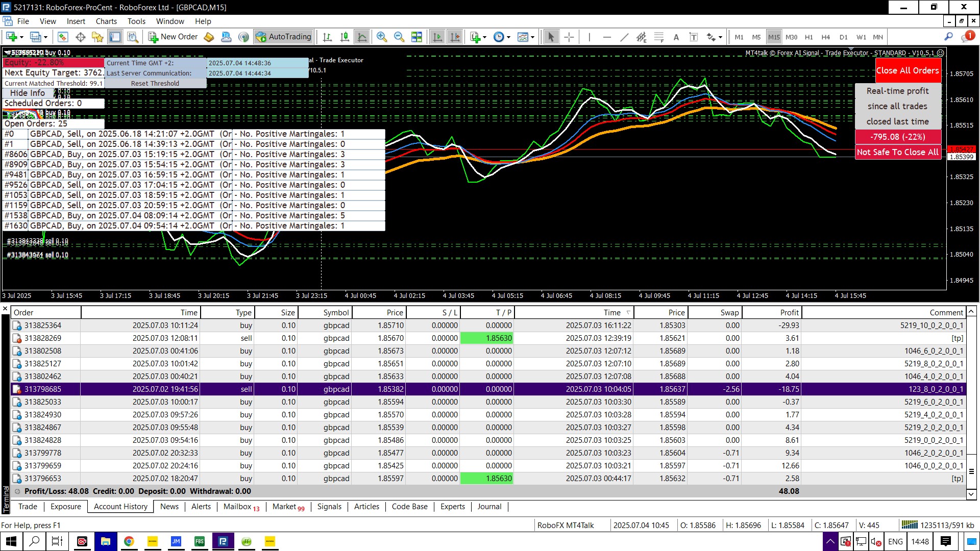The image size is (980, 551).
Task: Zoom out of the chart
Action: click(399, 37)
